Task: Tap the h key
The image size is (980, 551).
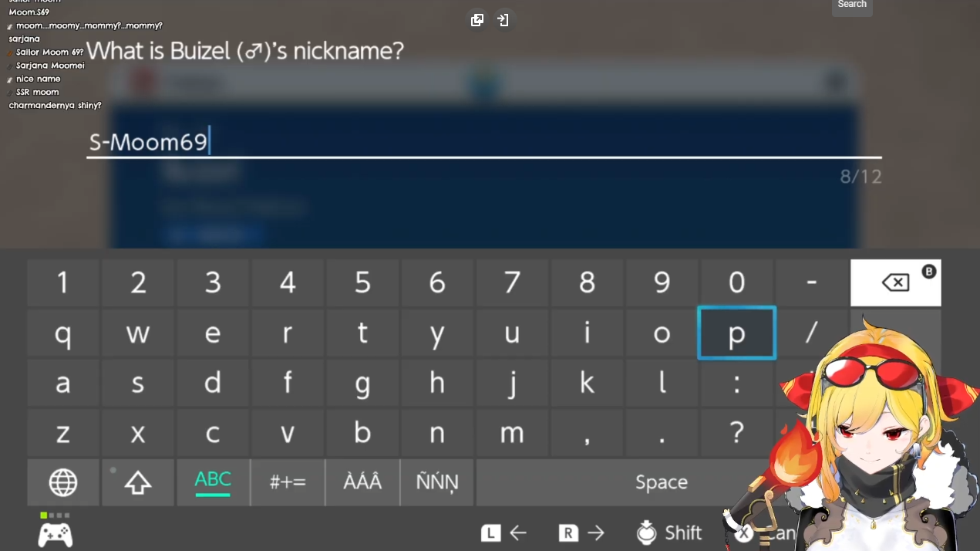Action: pyautogui.click(x=437, y=383)
